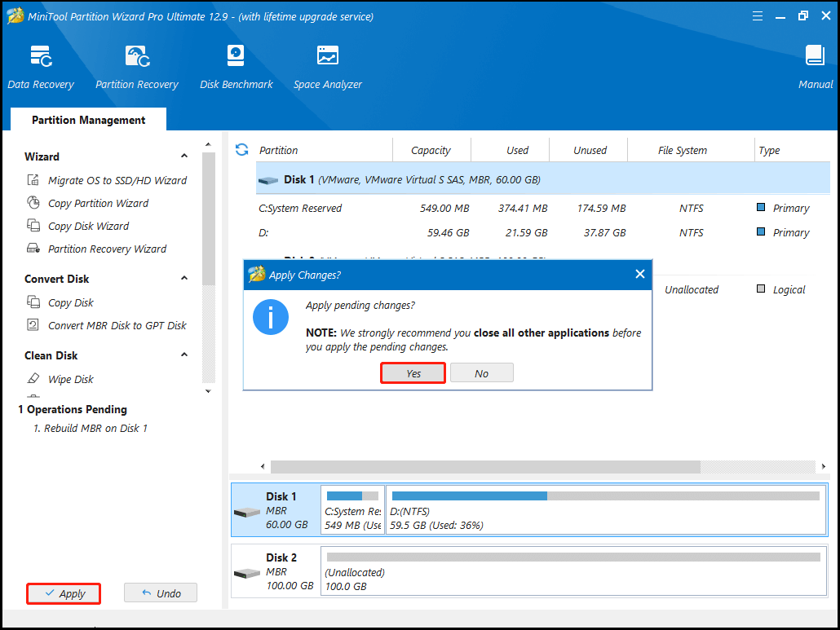Select the Disk 2 unallocated block
Image resolution: width=840 pixels, height=630 pixels.
573,571
